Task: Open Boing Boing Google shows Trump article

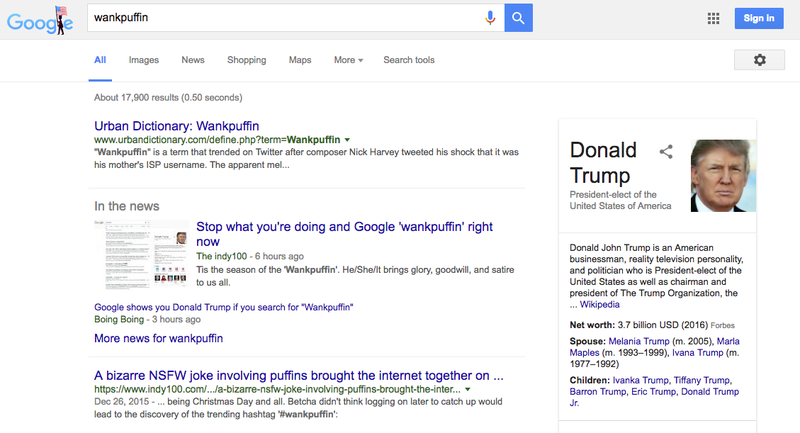Action: click(223, 307)
